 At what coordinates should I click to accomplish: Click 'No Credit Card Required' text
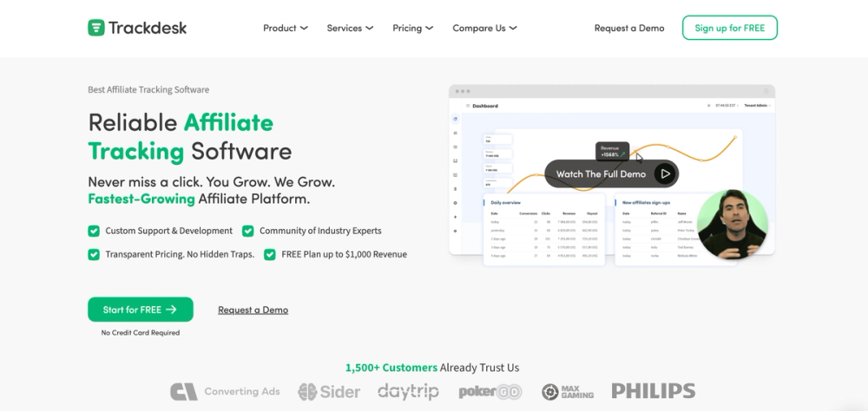point(141,332)
